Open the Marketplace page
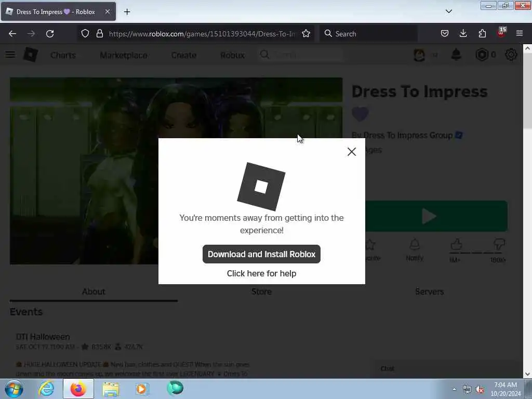Screen dimensions: 532x399 coord(124,55)
